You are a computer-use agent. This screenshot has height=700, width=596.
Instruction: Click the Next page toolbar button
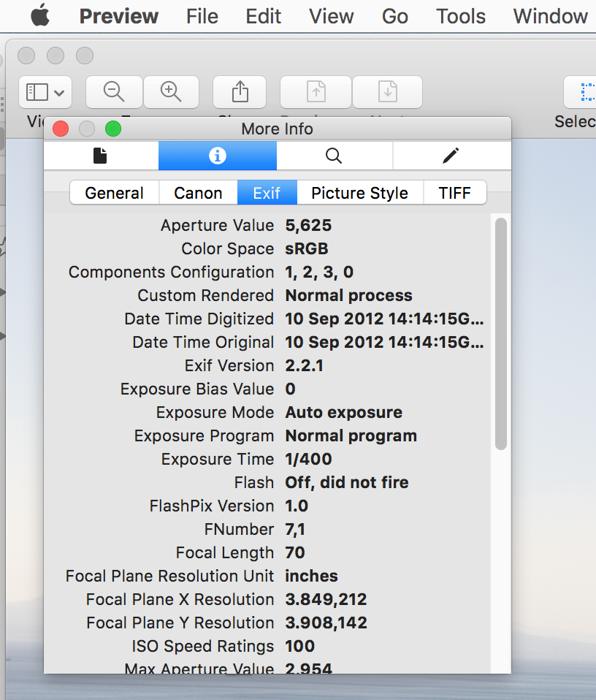point(388,92)
